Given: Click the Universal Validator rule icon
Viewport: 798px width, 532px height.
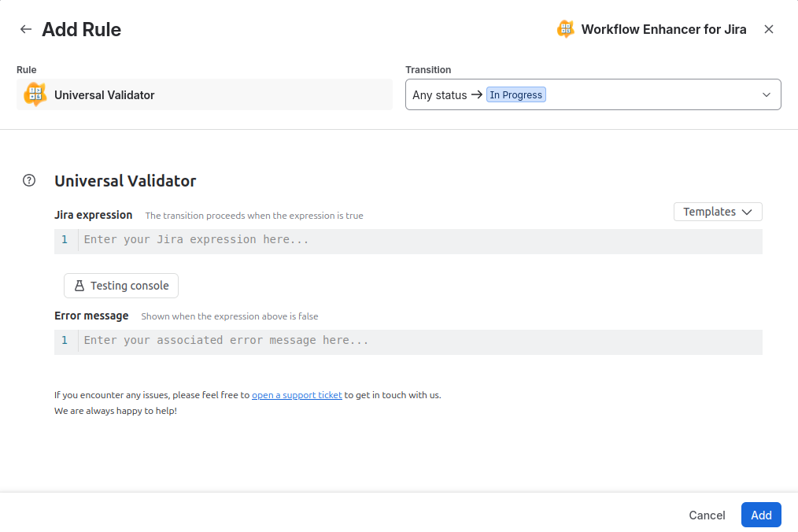Looking at the screenshot, I should tap(35, 94).
